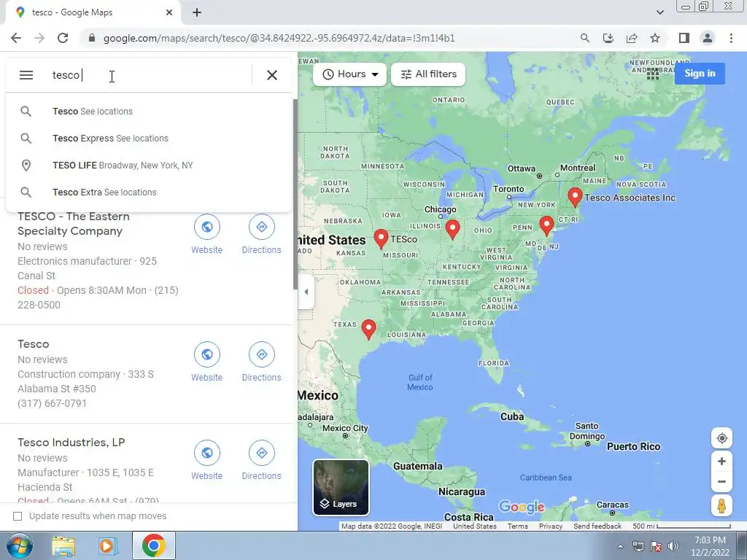The image size is (747, 560).
Task: Open the volume speaker tray icon
Action: tap(673, 546)
